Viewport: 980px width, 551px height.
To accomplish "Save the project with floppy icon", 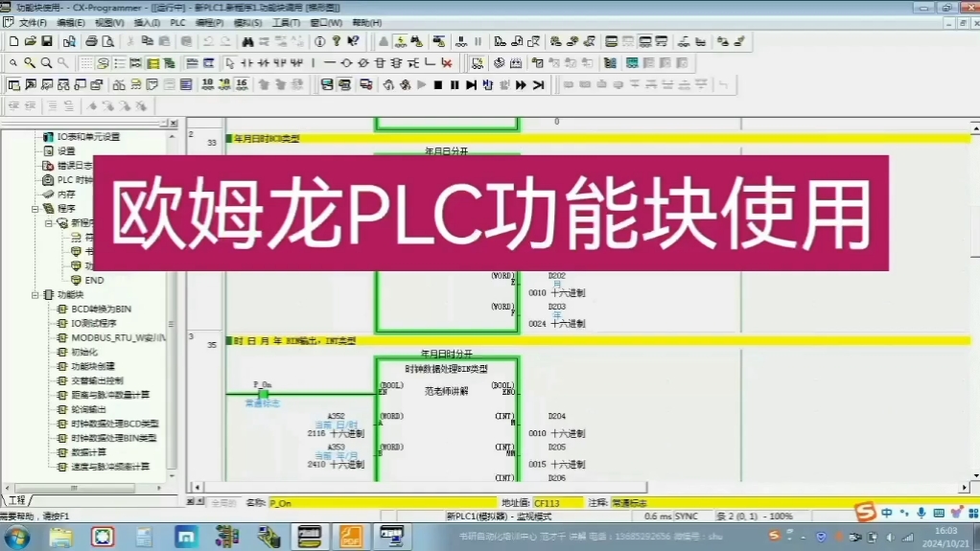I will point(47,42).
